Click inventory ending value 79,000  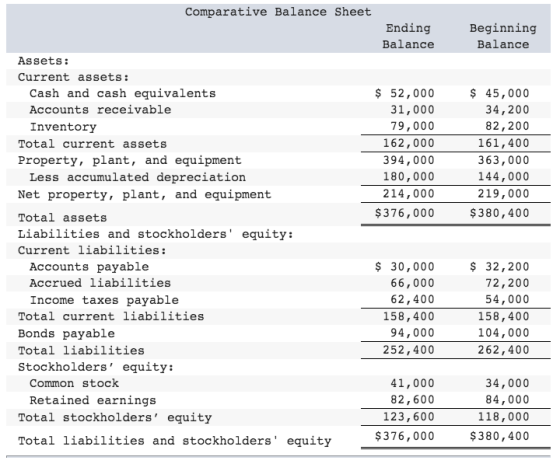(412, 126)
